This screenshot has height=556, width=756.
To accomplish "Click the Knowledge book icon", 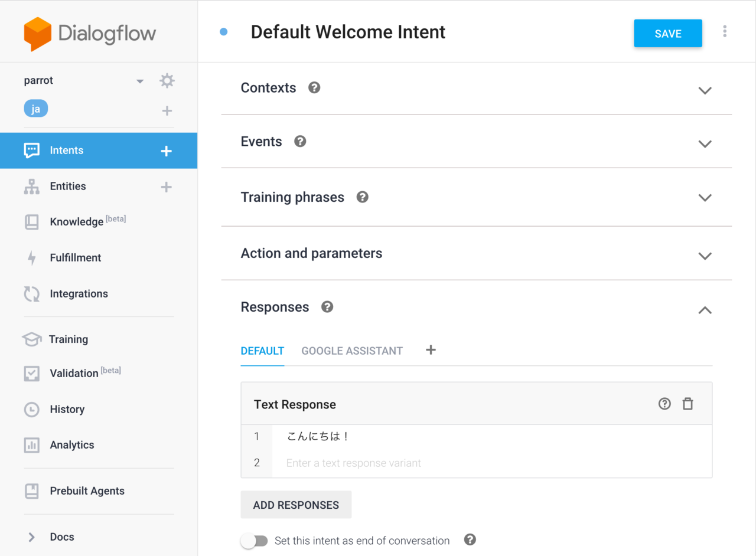I will (32, 222).
